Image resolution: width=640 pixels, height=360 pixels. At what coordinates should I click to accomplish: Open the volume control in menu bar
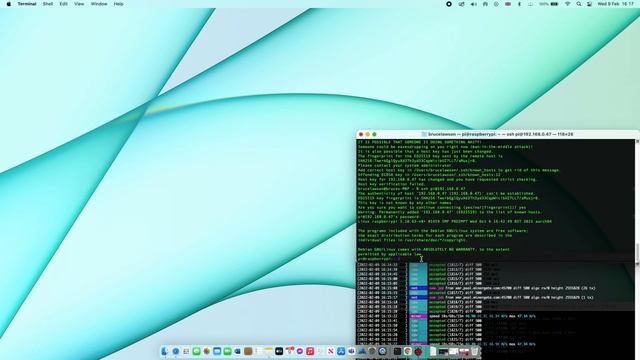coord(473,4)
